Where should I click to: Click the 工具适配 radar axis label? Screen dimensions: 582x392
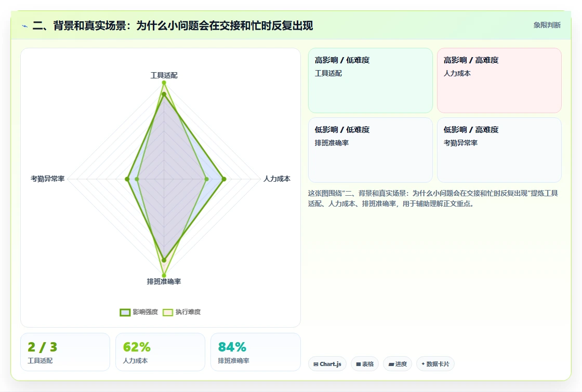click(164, 75)
